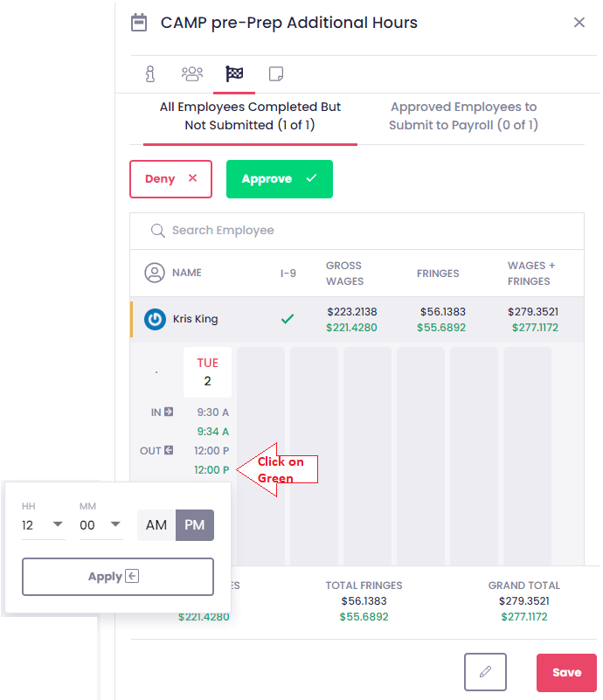Viewport: 603px width, 700px height.
Task: Click the green I-9 checkmark for Kris King
Action: click(x=288, y=319)
